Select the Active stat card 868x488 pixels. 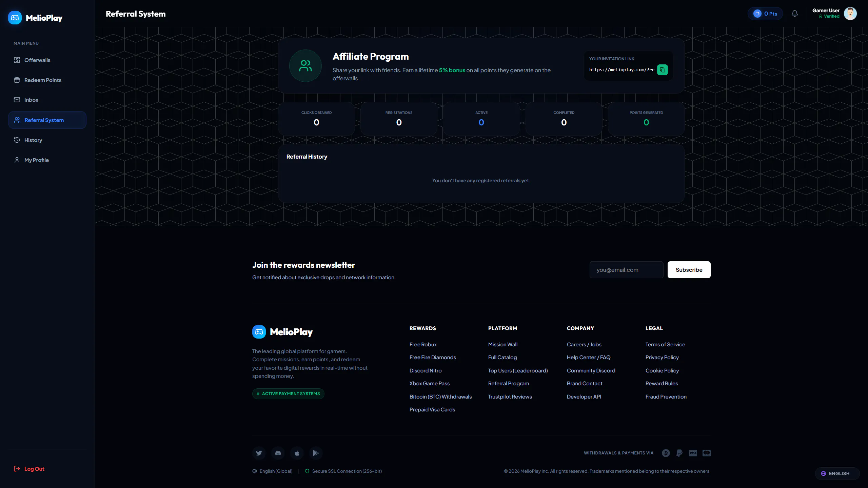click(481, 119)
